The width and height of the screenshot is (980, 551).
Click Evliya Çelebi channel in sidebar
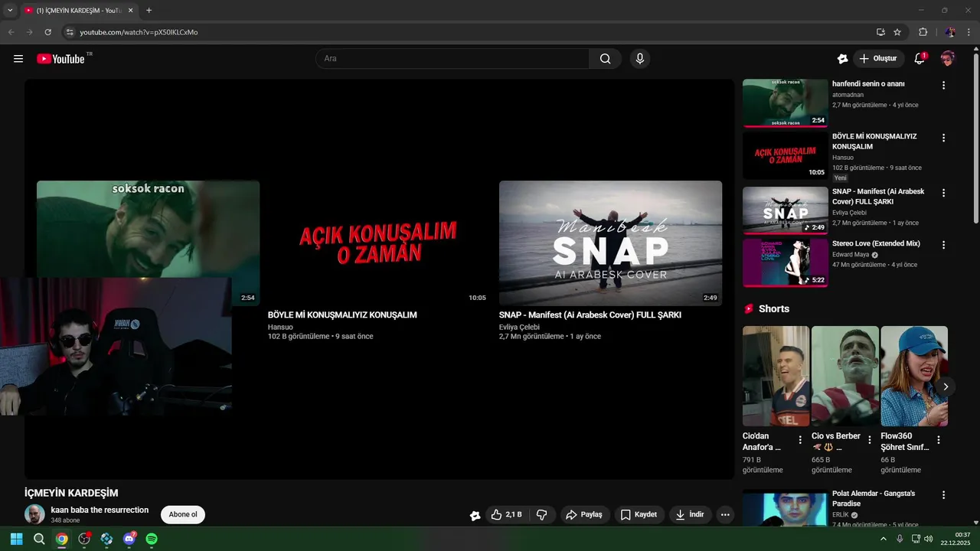tap(849, 213)
